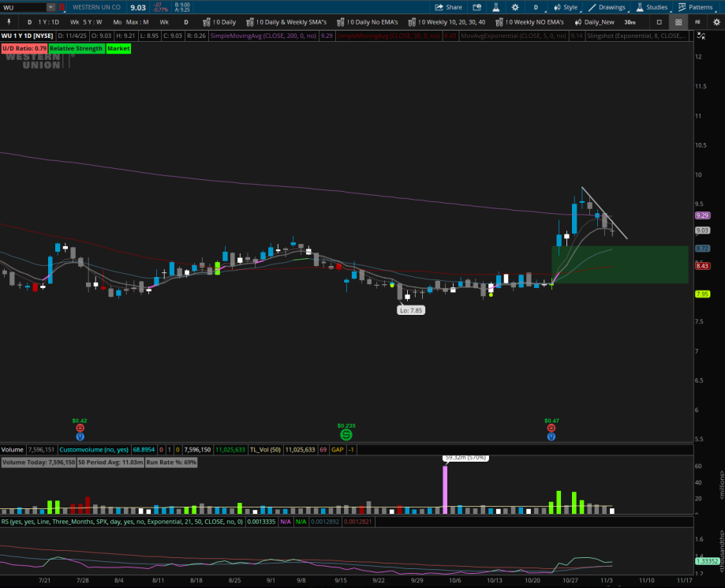The height and width of the screenshot is (588, 725).
Task: Open the Drawings menu
Action: click(x=607, y=7)
